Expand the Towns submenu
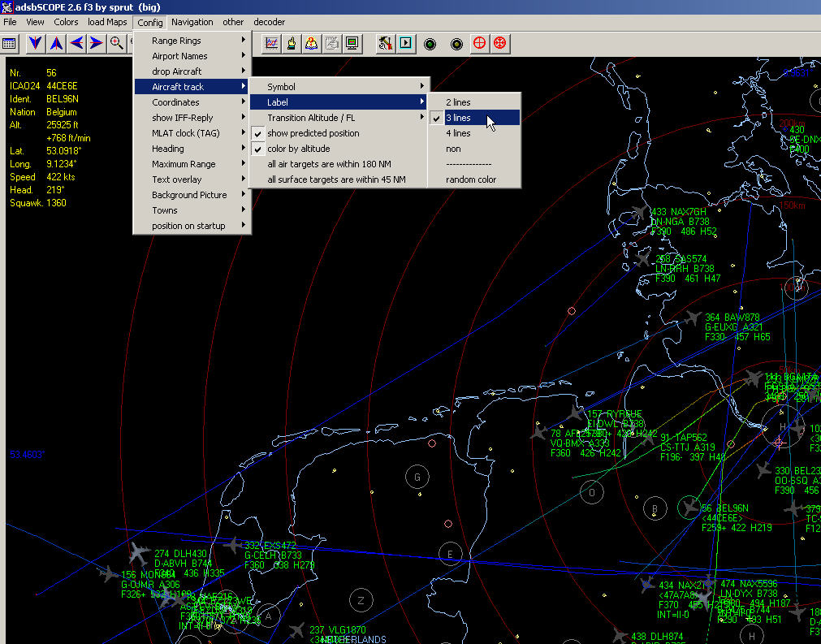The height and width of the screenshot is (644, 821). (x=192, y=210)
